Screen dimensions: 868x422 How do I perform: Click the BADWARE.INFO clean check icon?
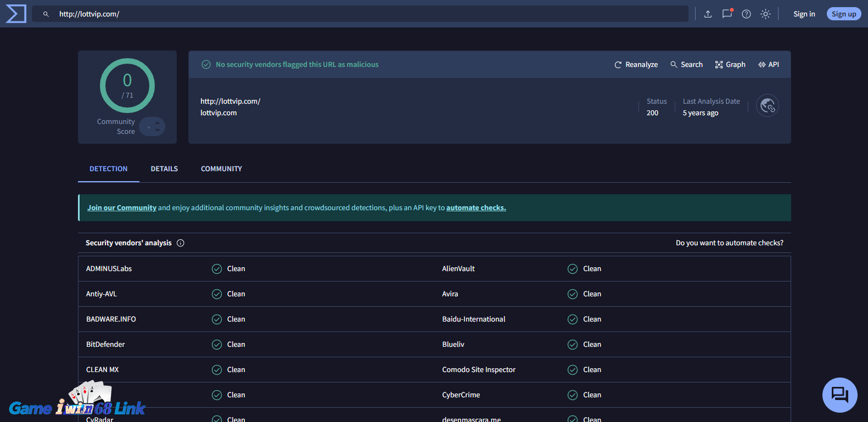pyautogui.click(x=217, y=319)
